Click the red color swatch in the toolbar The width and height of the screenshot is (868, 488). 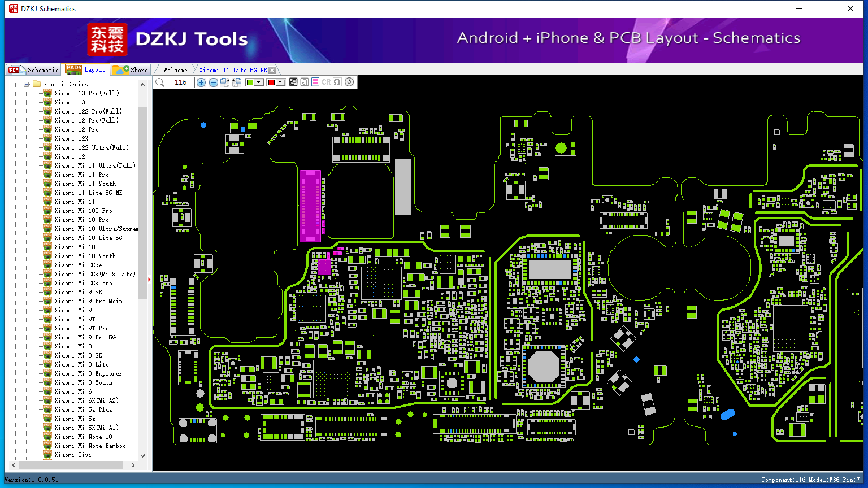pyautogui.click(x=271, y=82)
